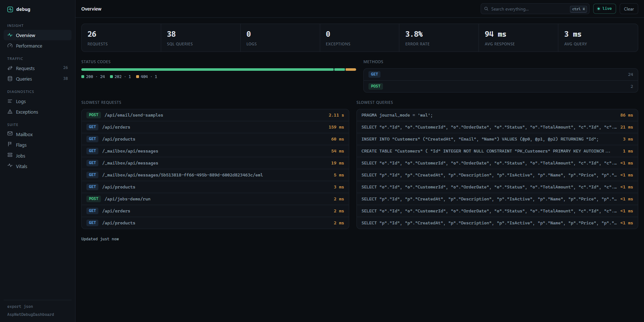Screen dimensions: 644x322
Task: Open the POST /api/jobs-demo/run request
Action: click(x=215, y=199)
